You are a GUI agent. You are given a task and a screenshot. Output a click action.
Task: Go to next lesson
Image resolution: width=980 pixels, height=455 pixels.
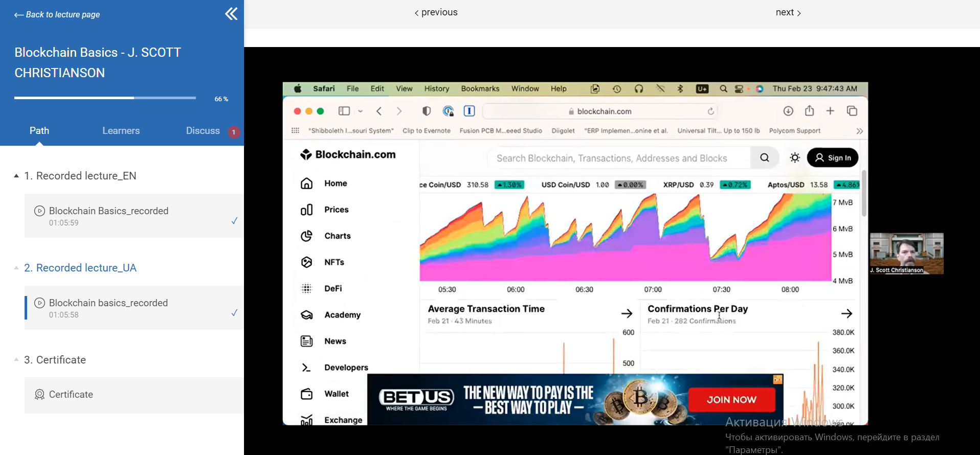[788, 12]
